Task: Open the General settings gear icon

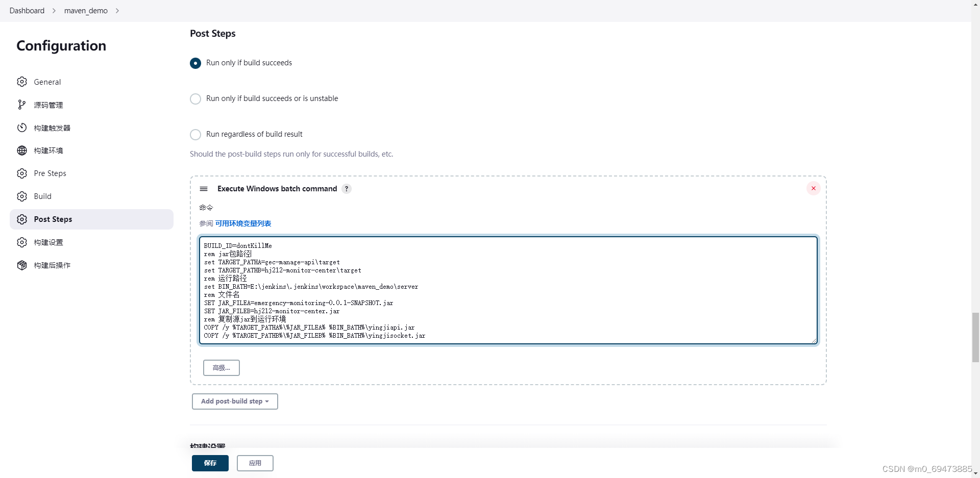Action: click(x=22, y=82)
